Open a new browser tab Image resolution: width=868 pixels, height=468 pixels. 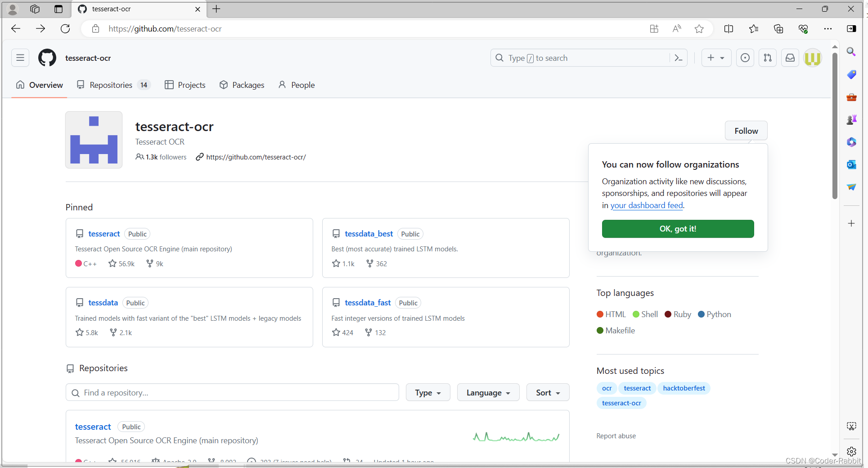216,9
